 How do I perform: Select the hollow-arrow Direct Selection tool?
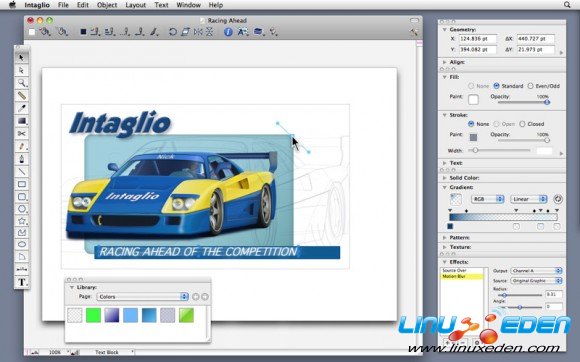click(22, 70)
